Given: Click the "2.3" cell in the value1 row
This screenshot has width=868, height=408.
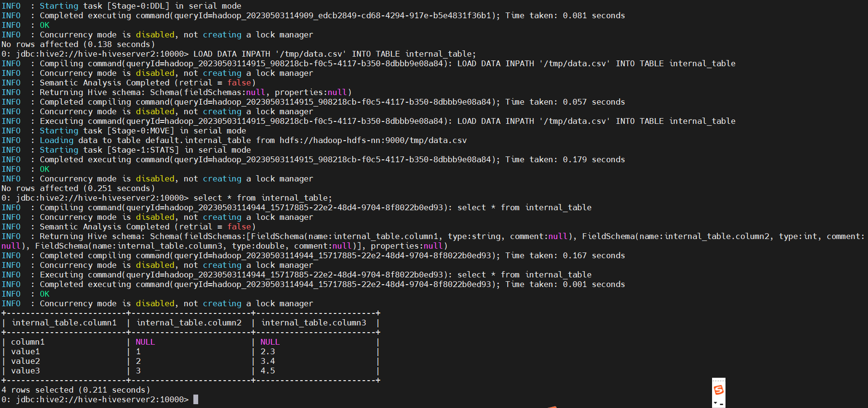Looking at the screenshot, I should 268,351.
